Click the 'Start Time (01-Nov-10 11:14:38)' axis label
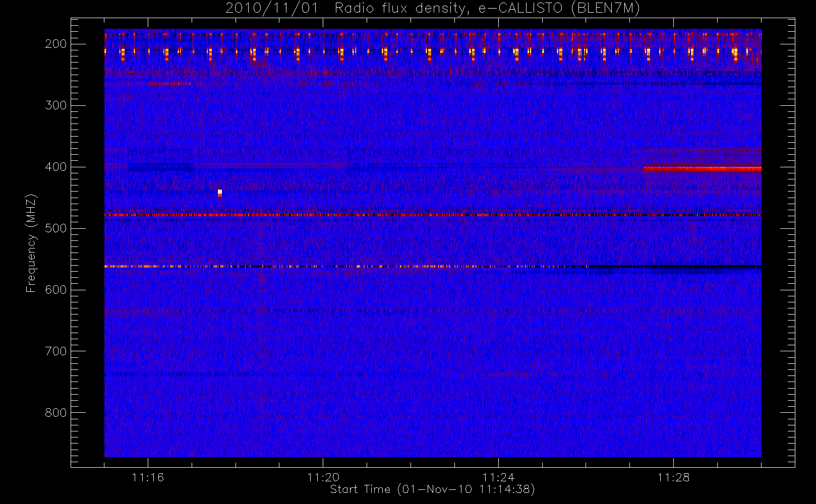Screen dimensions: 816x504 pyautogui.click(x=432, y=489)
